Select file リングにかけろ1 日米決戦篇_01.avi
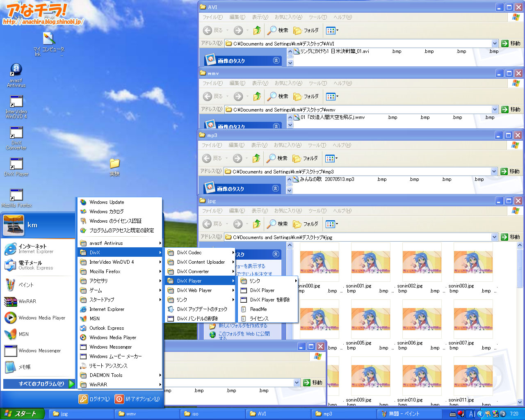This screenshot has height=420, width=525. pyautogui.click(x=331, y=51)
